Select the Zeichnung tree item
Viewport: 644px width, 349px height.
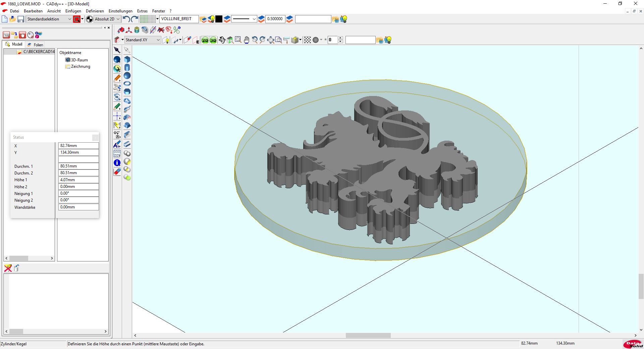[x=78, y=66]
